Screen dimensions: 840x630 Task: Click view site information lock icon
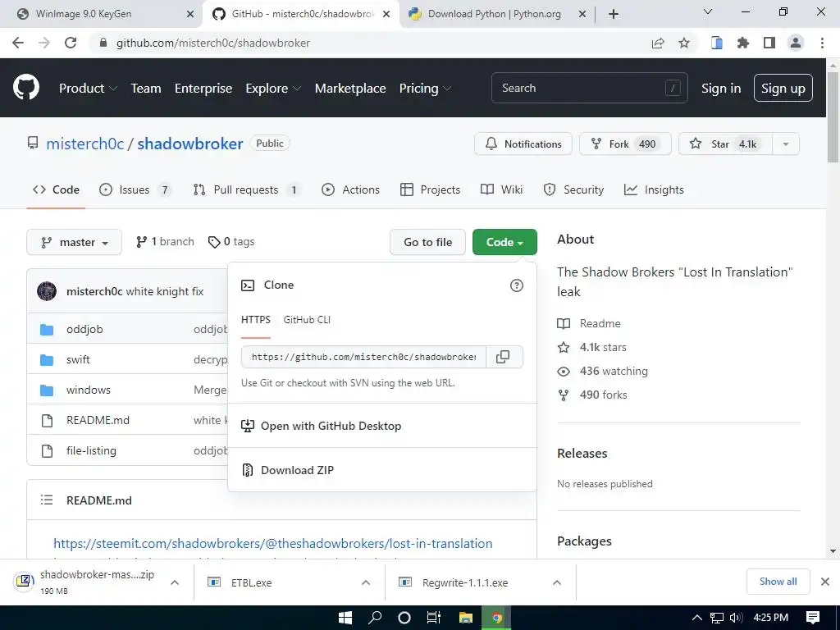click(x=103, y=43)
